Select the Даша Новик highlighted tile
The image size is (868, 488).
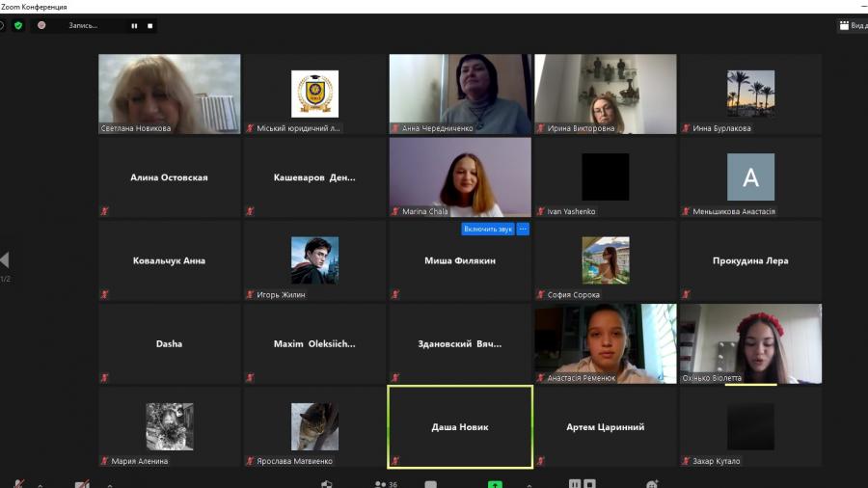coord(459,427)
